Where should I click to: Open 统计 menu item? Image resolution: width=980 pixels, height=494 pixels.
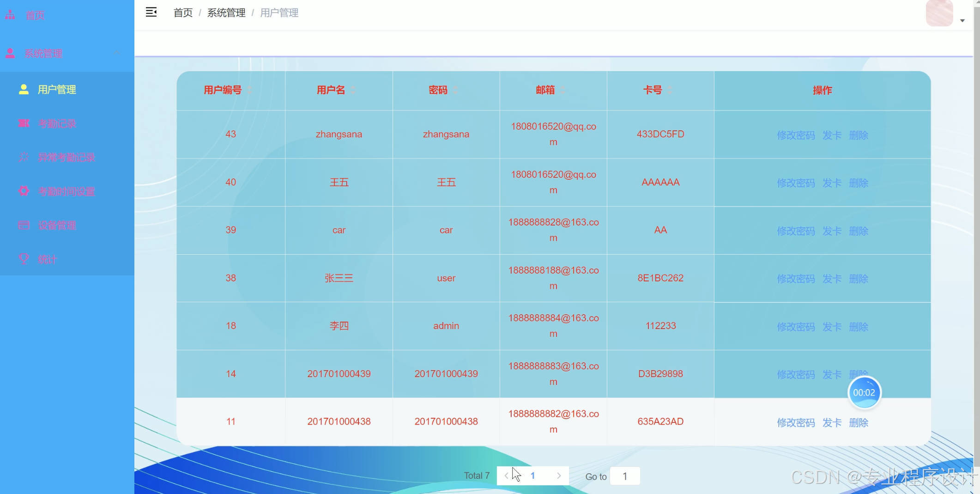pos(47,259)
